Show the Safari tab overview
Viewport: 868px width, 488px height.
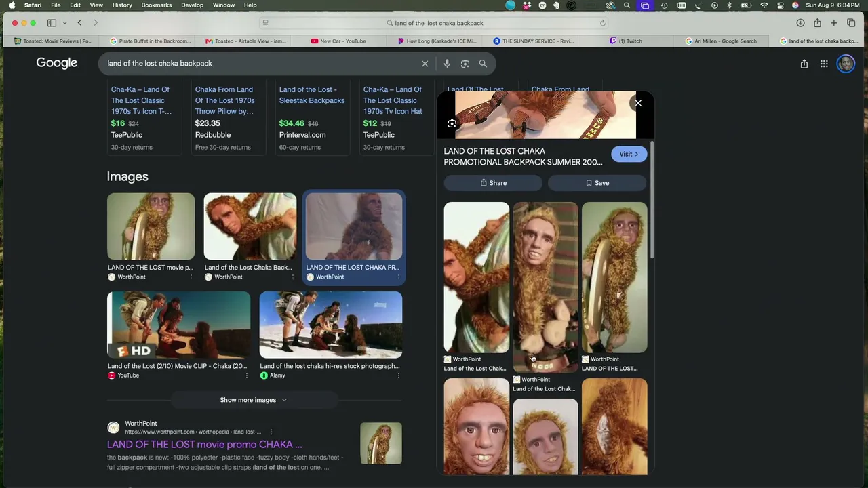[851, 23]
